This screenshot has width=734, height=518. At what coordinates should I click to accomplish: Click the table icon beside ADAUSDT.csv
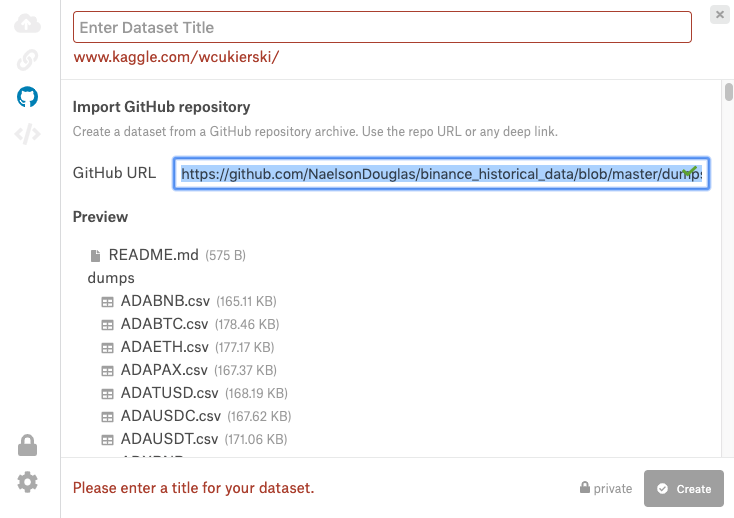pos(107,440)
